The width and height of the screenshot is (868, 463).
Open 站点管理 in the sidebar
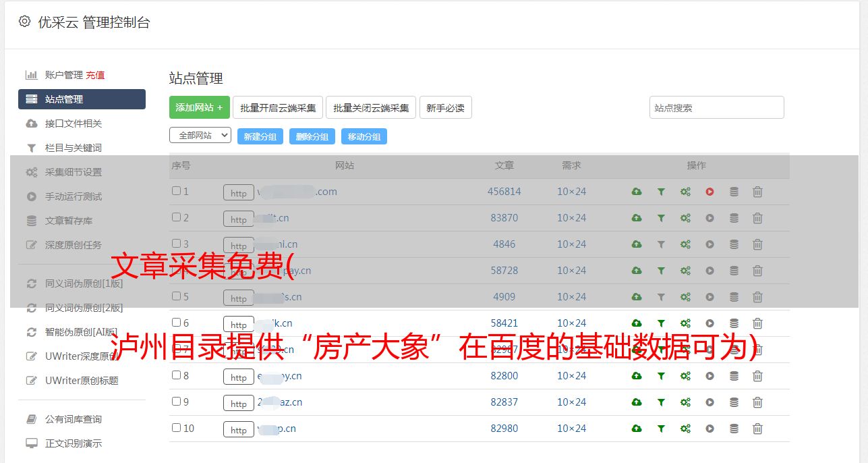coord(82,99)
